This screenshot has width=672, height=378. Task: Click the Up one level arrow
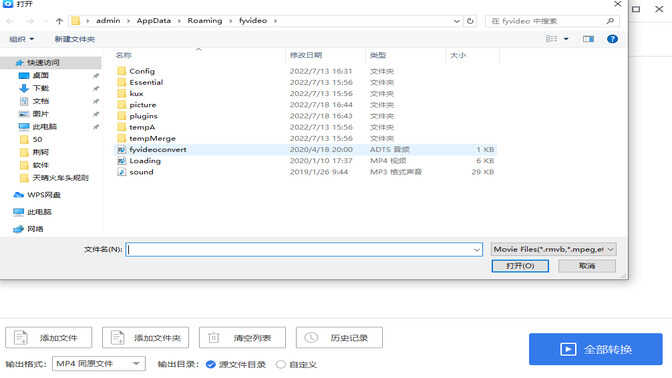coord(59,21)
